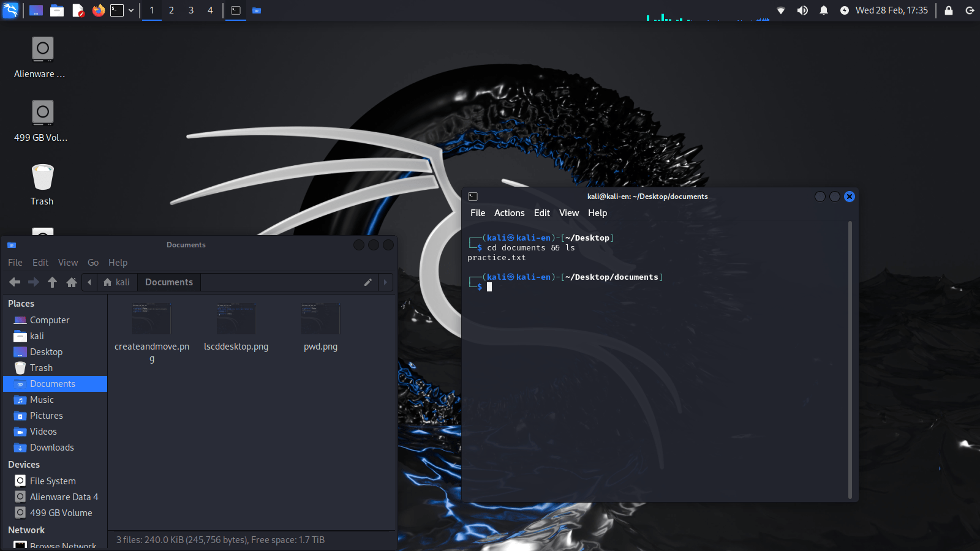This screenshot has width=980, height=551.
Task: Click the Documents breadcrumb in the path bar
Action: click(x=169, y=282)
